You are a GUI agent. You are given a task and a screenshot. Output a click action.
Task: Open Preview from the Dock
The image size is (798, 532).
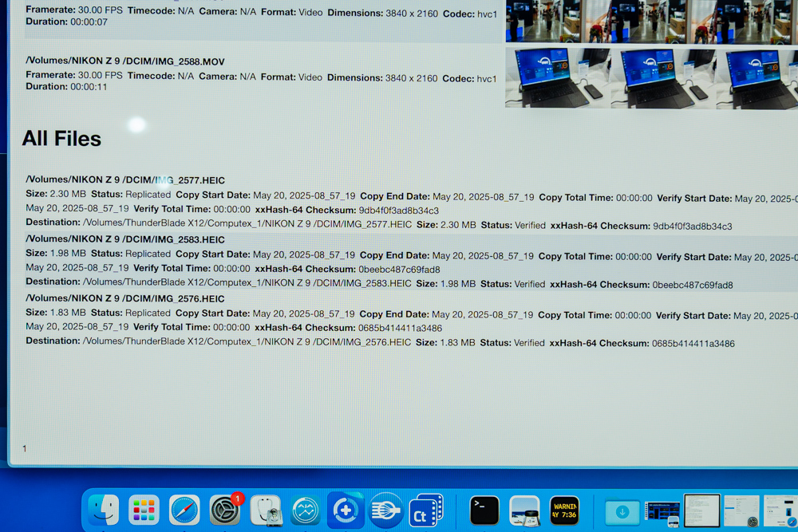[x=524, y=510]
